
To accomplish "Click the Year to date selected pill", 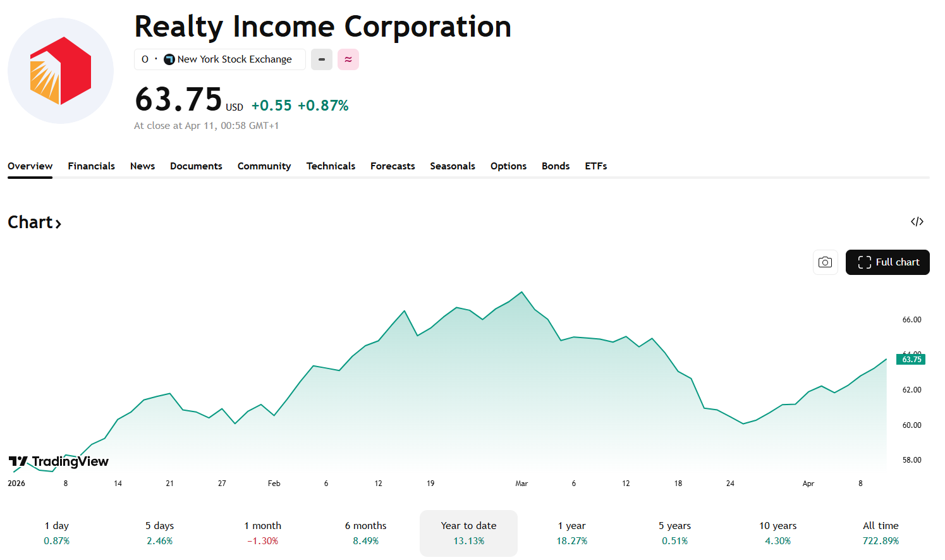I will coord(468,533).
